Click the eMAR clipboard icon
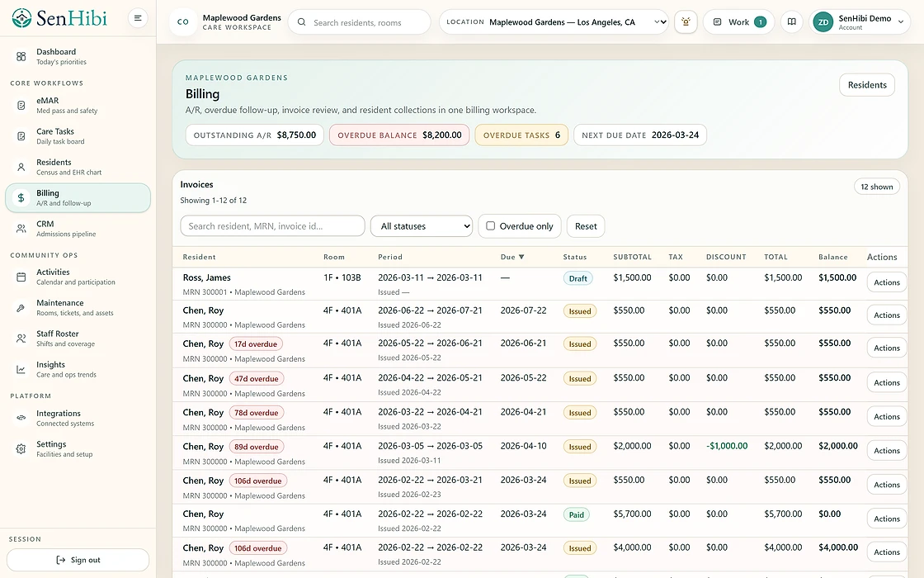Image resolution: width=924 pixels, height=578 pixels. tap(21, 106)
